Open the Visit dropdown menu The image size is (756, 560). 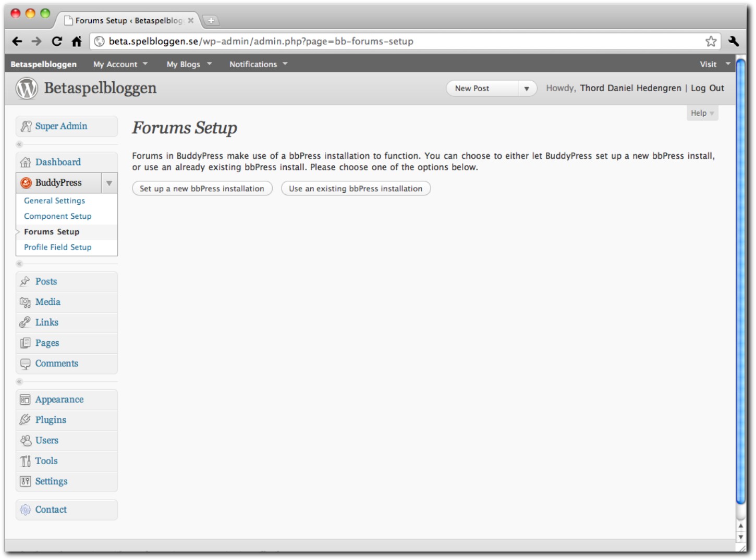[x=715, y=64]
